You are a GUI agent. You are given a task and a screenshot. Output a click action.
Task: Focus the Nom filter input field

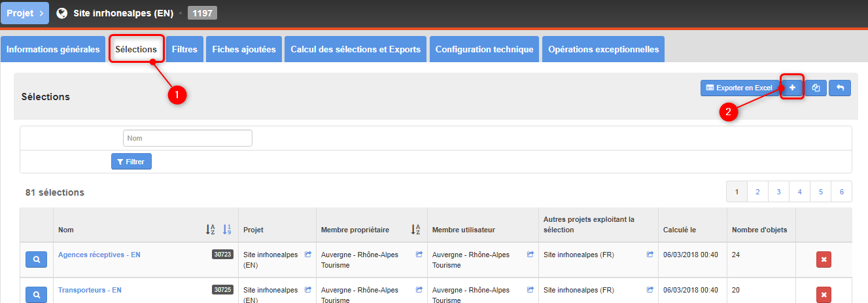[188, 138]
